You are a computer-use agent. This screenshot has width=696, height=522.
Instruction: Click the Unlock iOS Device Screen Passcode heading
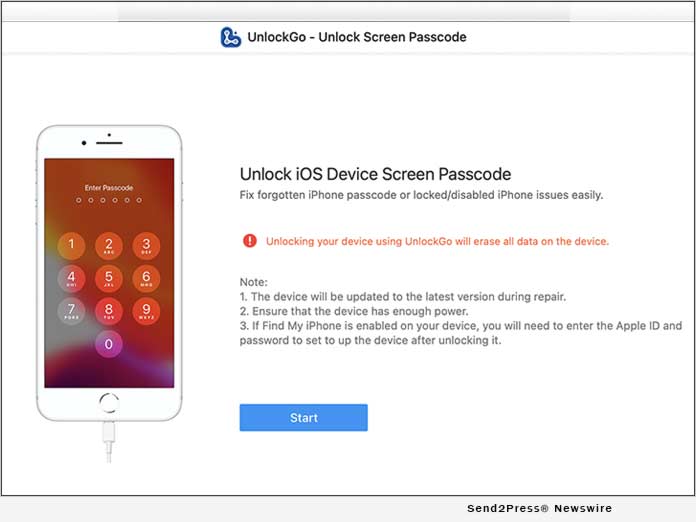pos(375,174)
